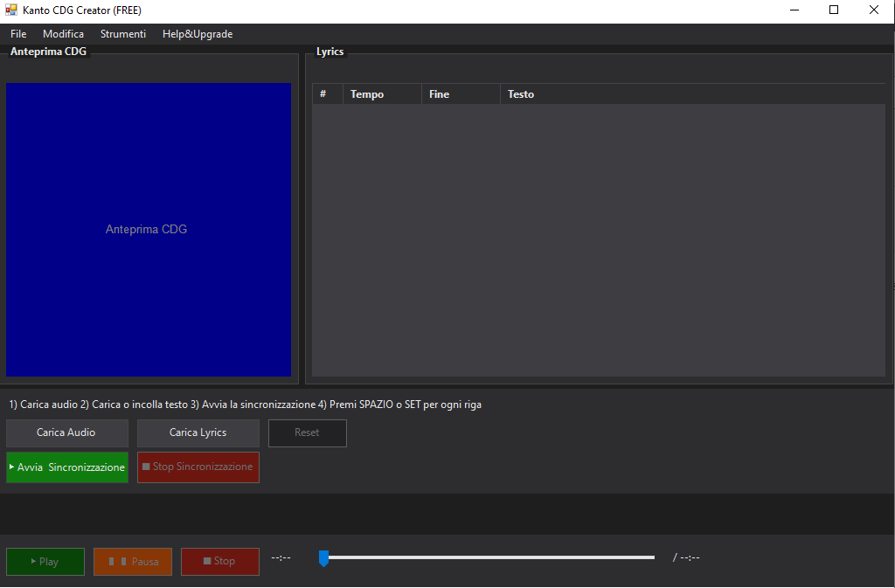Open the Strumenti menu
Image resolution: width=895 pixels, height=588 pixels.
(x=123, y=34)
